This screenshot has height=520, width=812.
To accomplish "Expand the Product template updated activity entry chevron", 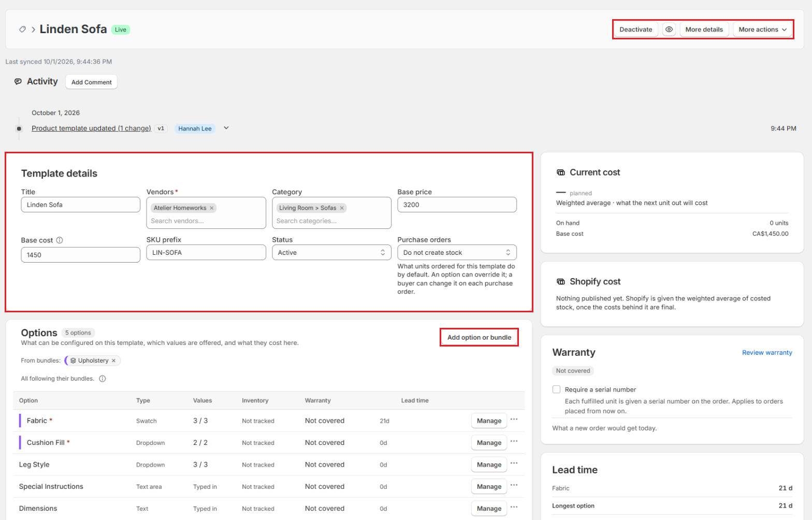I will pos(226,128).
